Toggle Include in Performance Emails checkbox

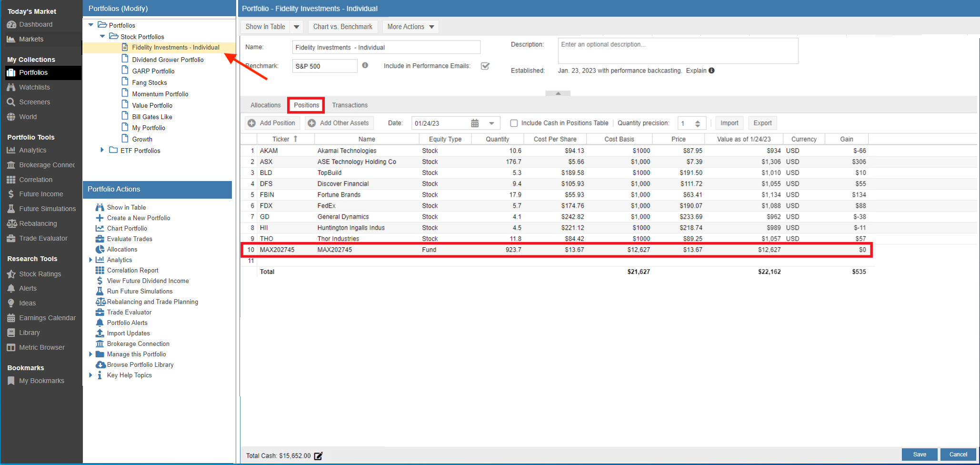(485, 66)
